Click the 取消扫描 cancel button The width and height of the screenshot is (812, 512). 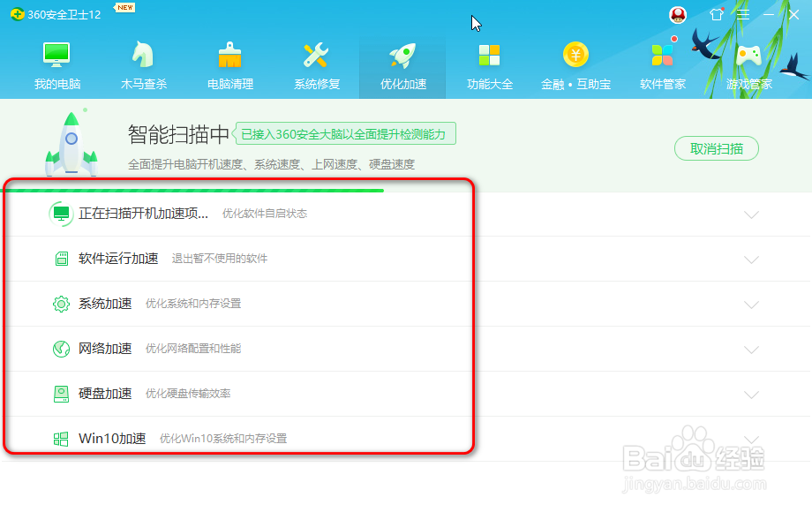(716, 148)
